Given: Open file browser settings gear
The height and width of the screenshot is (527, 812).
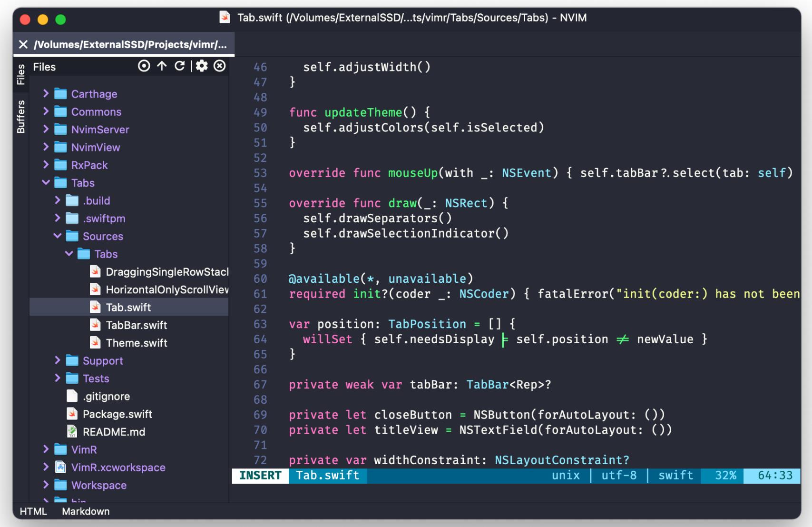Looking at the screenshot, I should pyautogui.click(x=202, y=66).
